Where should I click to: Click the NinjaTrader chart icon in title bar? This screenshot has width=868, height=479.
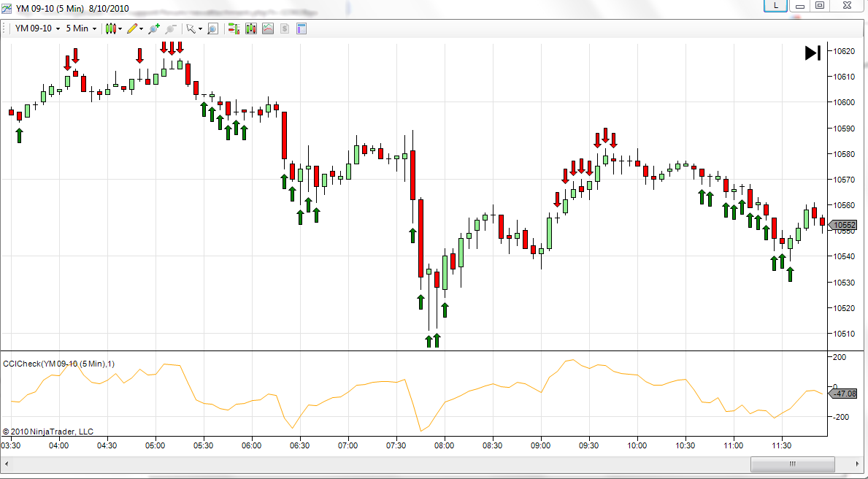8,8
